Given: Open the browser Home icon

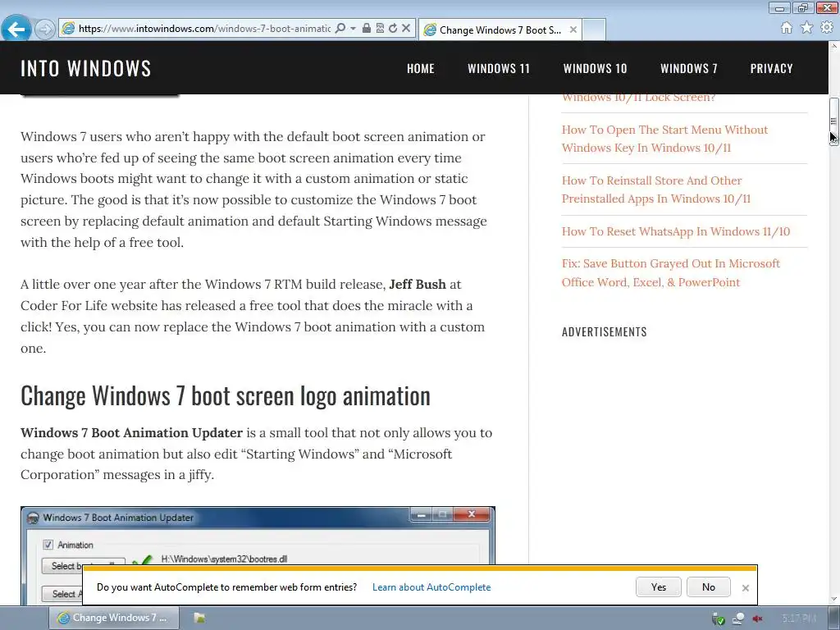Looking at the screenshot, I should pos(787,28).
